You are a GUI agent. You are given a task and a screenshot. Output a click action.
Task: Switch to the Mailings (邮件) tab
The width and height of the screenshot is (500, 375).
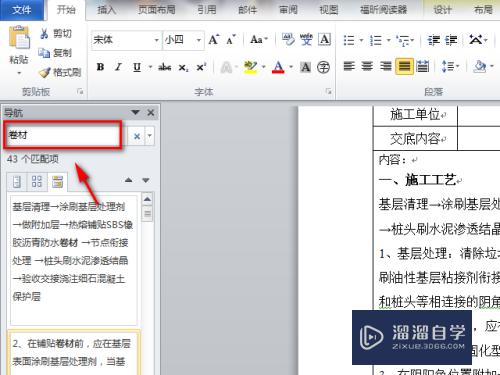[x=248, y=10]
